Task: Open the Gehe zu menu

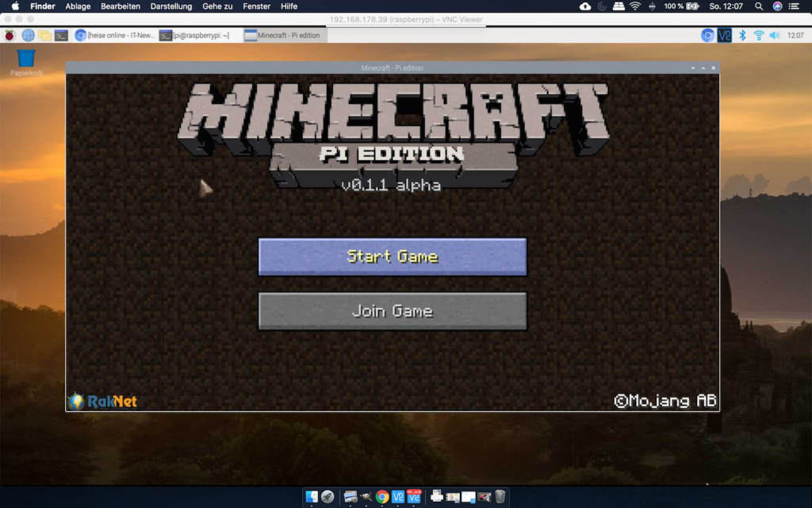Action: coord(217,6)
